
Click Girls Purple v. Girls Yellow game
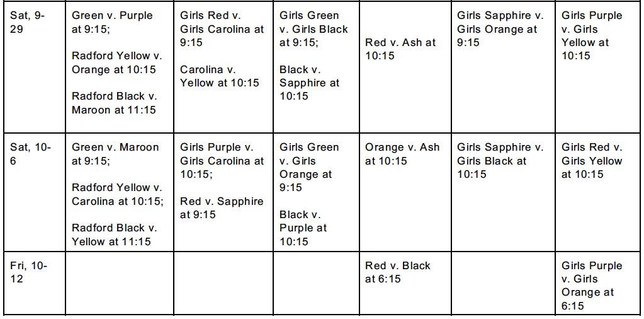591,35
